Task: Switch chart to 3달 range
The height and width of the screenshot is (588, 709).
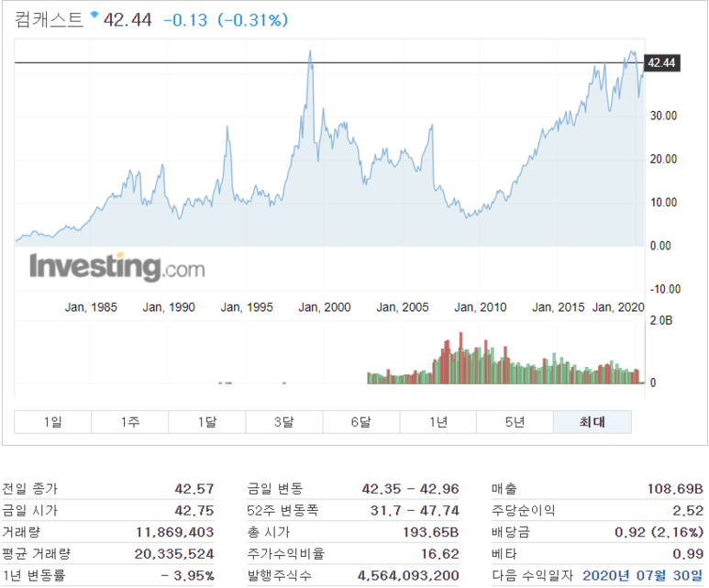Action: pyautogui.click(x=284, y=422)
